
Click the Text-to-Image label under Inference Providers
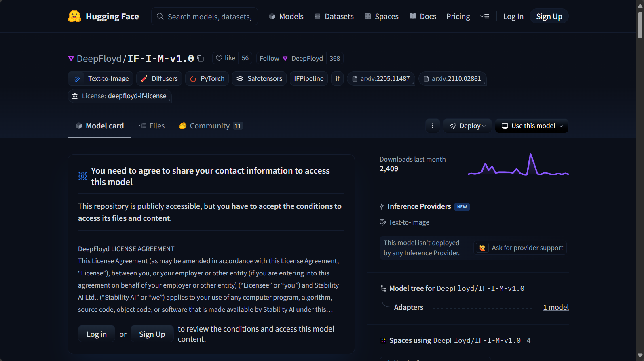(x=409, y=222)
